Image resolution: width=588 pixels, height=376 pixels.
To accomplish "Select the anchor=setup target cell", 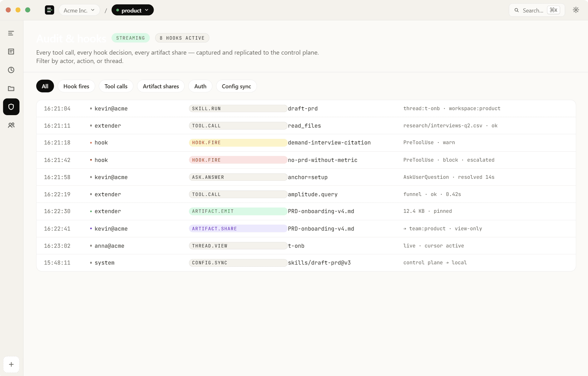I will tap(308, 177).
